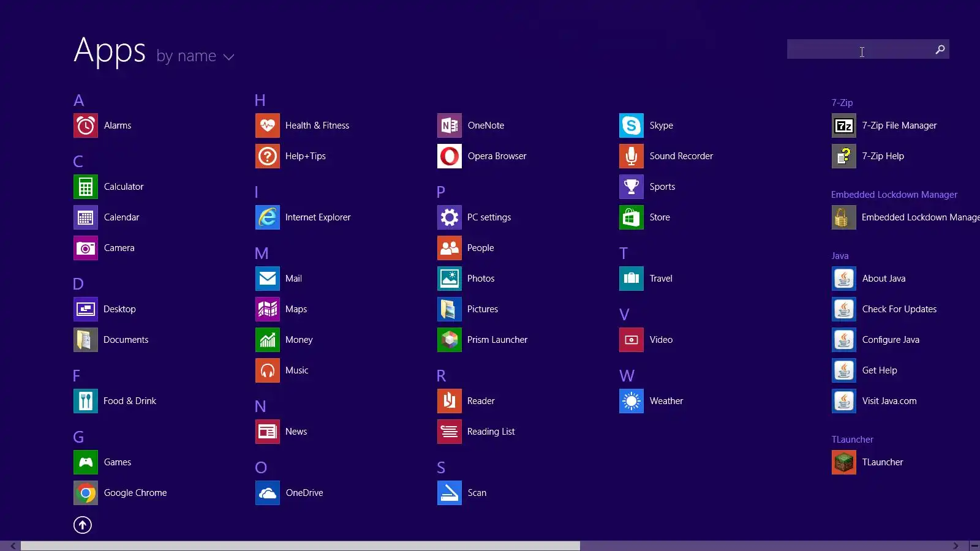The image size is (980, 551).
Task: Open the OneNote icon
Action: (450, 126)
